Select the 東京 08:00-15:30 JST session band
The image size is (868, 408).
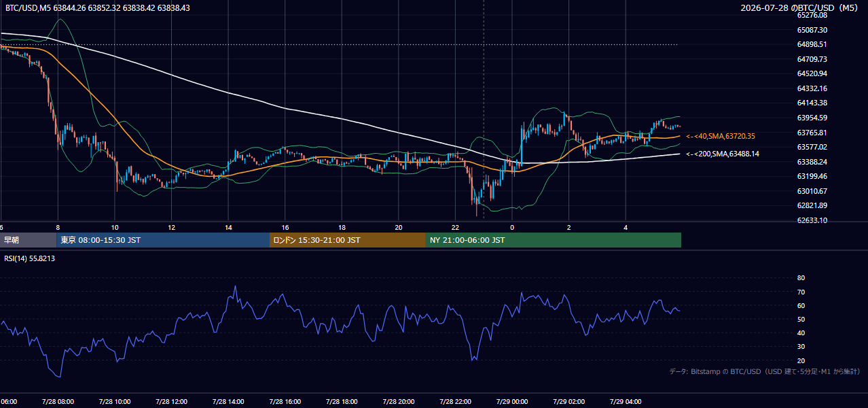click(163, 240)
